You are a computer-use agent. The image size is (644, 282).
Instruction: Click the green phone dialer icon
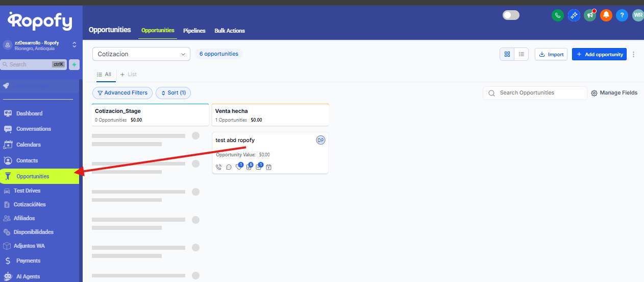[557, 15]
